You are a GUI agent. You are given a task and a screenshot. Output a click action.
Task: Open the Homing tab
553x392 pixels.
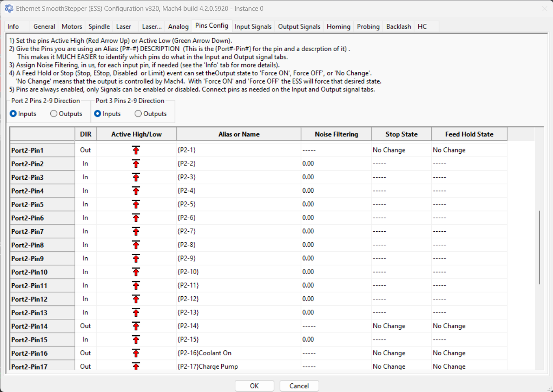click(339, 26)
